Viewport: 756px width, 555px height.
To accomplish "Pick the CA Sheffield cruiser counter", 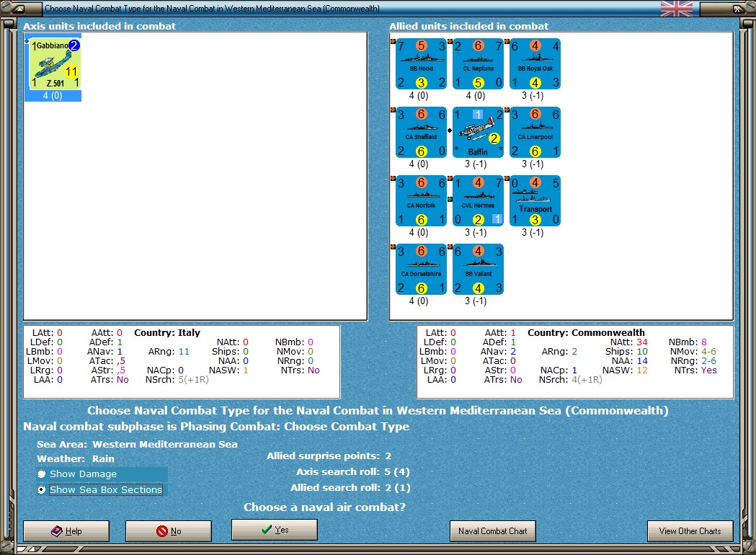I will tap(421, 132).
